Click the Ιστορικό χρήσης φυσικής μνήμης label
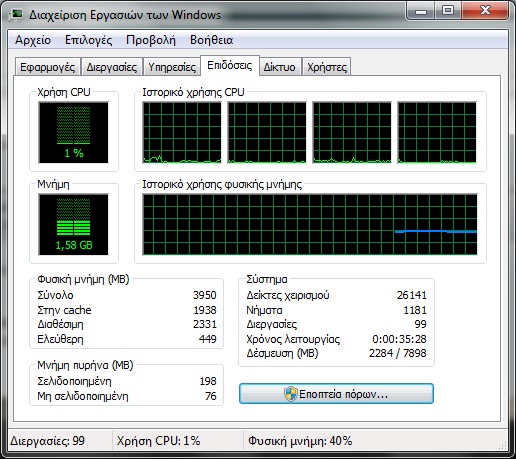516x459 pixels. point(222,184)
